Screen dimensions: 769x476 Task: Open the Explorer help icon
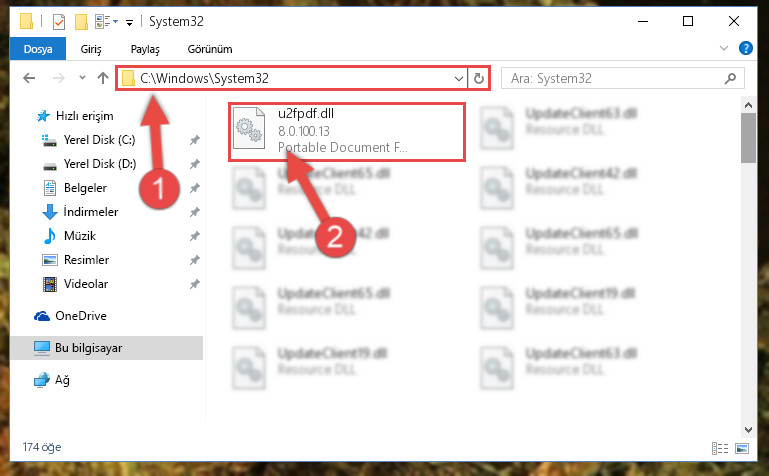tap(745, 48)
